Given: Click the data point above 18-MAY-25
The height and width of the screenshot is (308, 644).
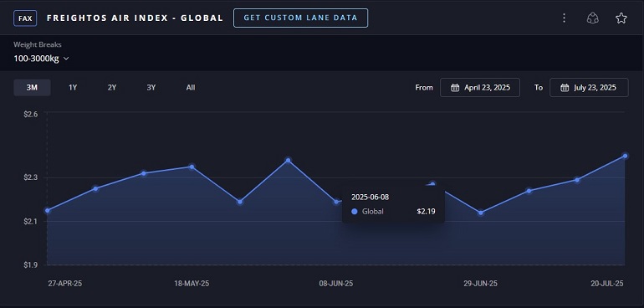Looking at the screenshot, I should 192,167.
